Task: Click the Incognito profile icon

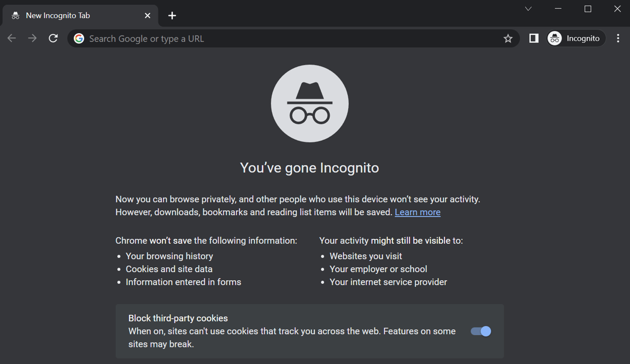Action: click(x=554, y=38)
